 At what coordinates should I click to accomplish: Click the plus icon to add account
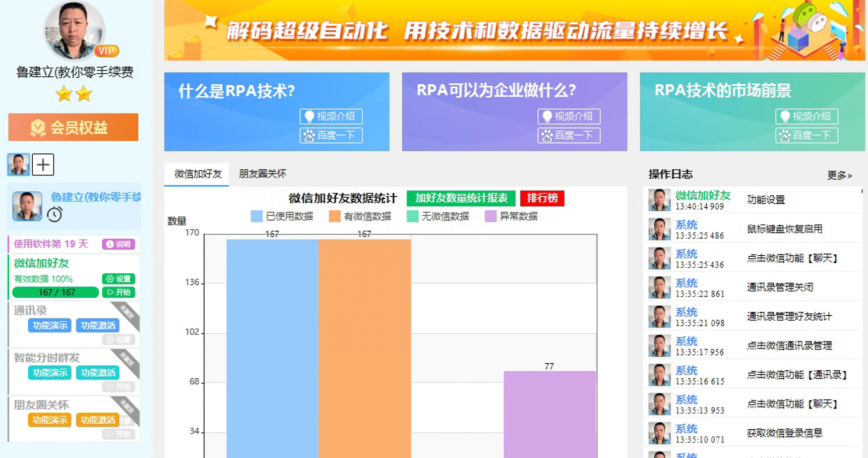tap(43, 164)
